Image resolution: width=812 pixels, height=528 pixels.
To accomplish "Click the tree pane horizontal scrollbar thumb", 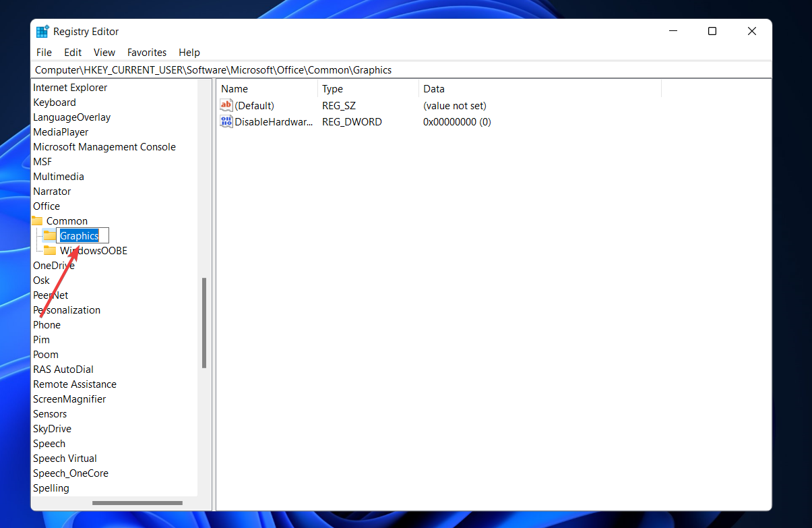I will point(137,503).
